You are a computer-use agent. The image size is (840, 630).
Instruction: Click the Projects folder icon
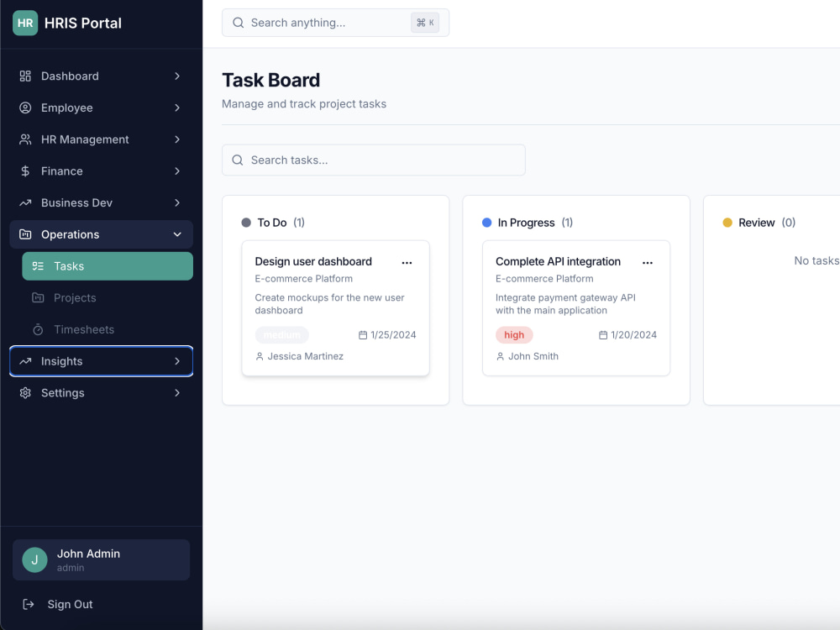38,297
